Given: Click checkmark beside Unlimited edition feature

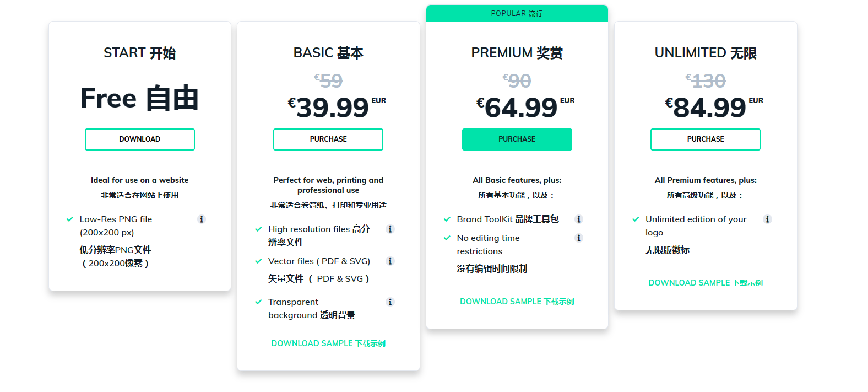Looking at the screenshot, I should [x=636, y=219].
